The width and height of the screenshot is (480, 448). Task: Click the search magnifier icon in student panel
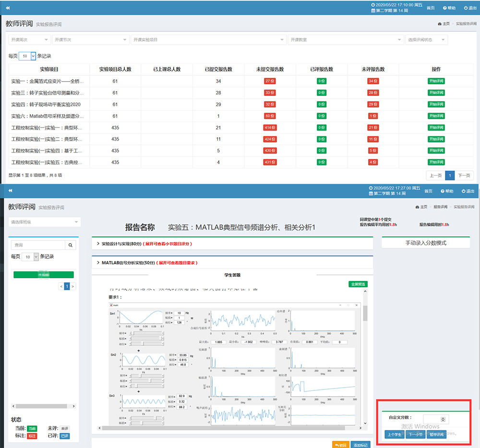coord(70,245)
